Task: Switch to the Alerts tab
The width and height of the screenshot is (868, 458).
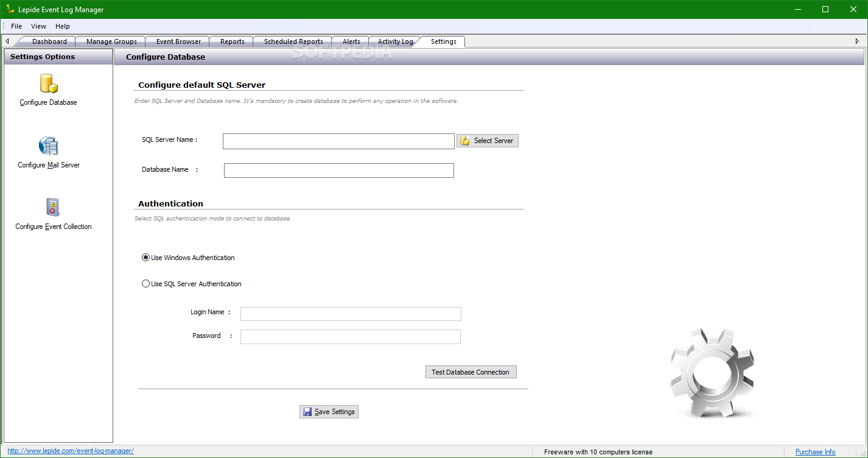Action: click(351, 41)
